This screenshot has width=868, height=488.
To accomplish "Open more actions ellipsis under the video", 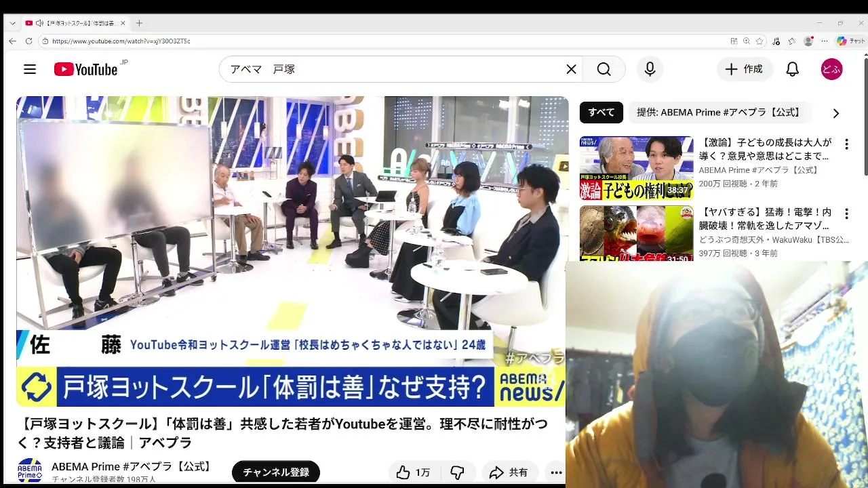I will [556, 472].
